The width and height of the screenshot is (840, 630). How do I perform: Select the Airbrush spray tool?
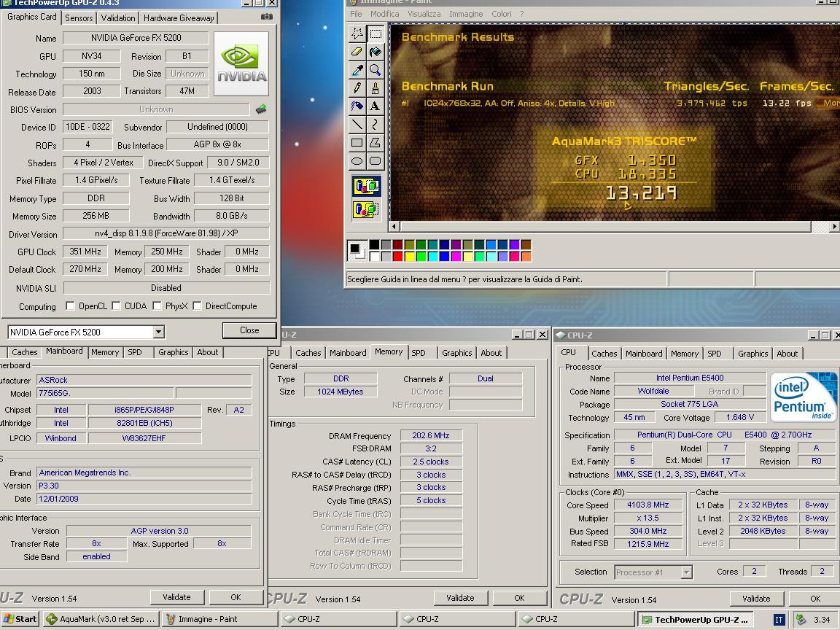coord(357,106)
